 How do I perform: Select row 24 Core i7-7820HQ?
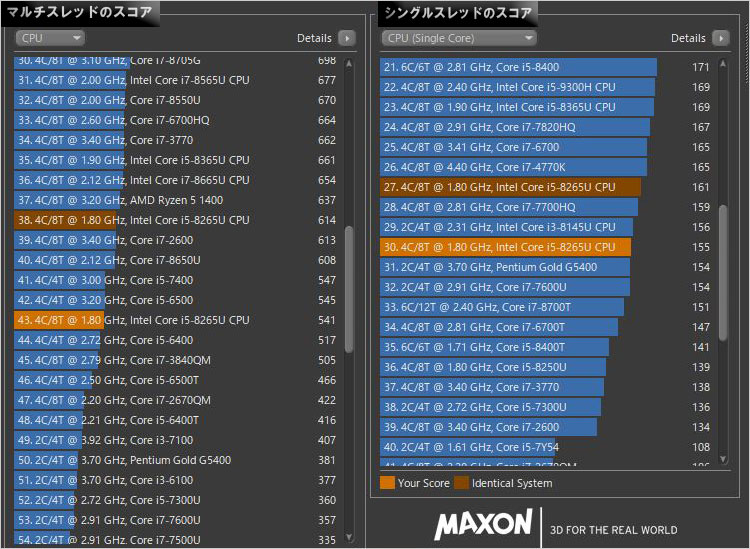point(545,127)
